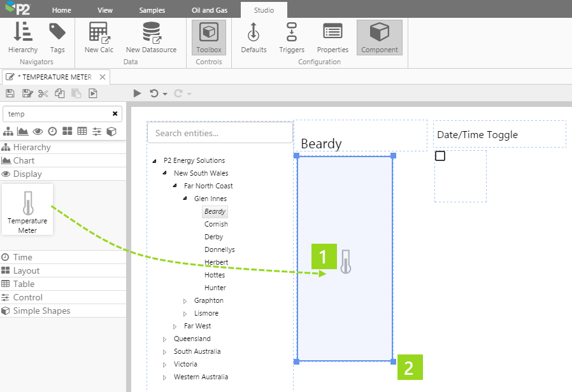This screenshot has width=572, height=392.
Task: Add a New Datasource
Action: point(151,38)
